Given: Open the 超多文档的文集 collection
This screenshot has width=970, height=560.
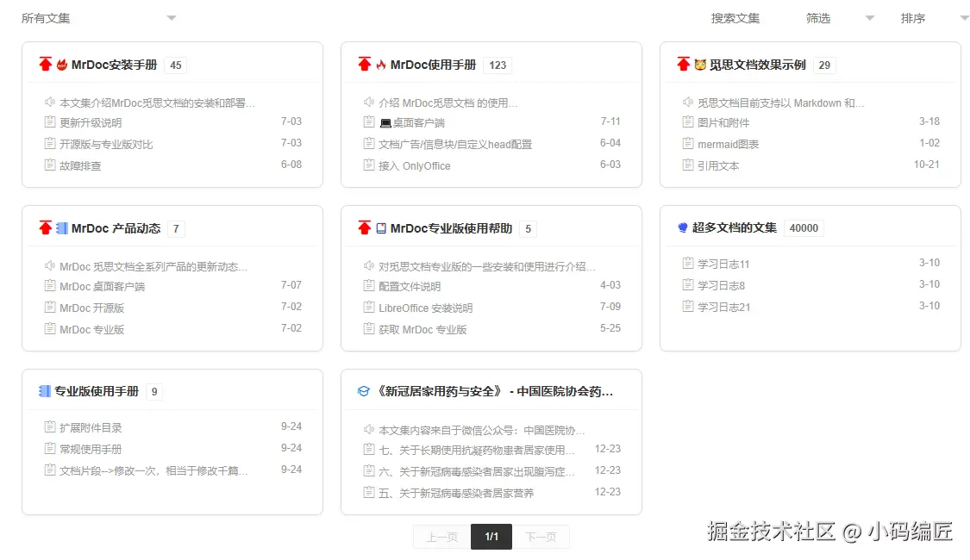Looking at the screenshot, I should 735,227.
